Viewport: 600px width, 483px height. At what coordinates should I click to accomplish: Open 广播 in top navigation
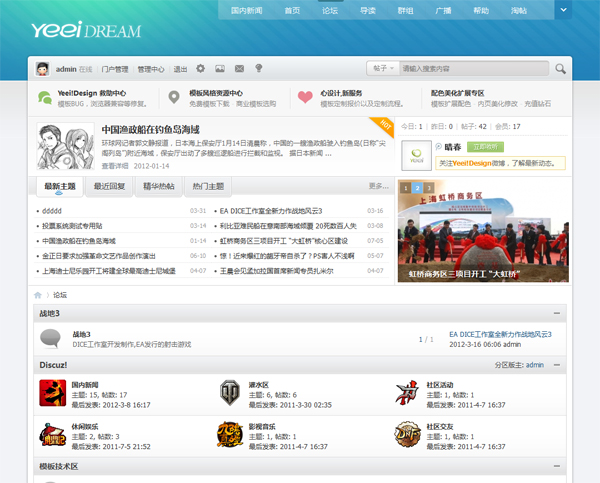tap(443, 11)
